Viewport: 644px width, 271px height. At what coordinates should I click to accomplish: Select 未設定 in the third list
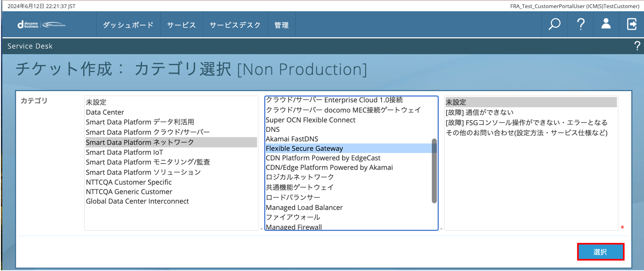pos(531,102)
